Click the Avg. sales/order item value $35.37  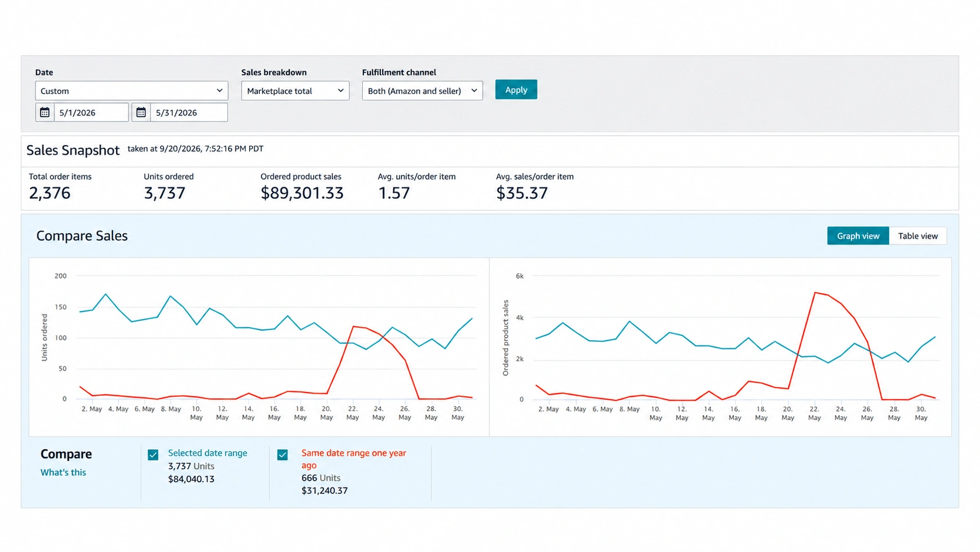(x=522, y=193)
